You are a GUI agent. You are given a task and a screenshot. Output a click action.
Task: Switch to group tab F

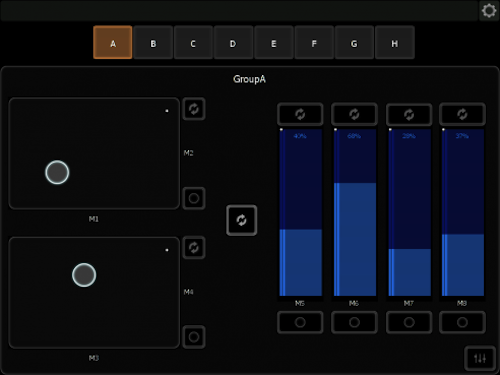(x=314, y=43)
